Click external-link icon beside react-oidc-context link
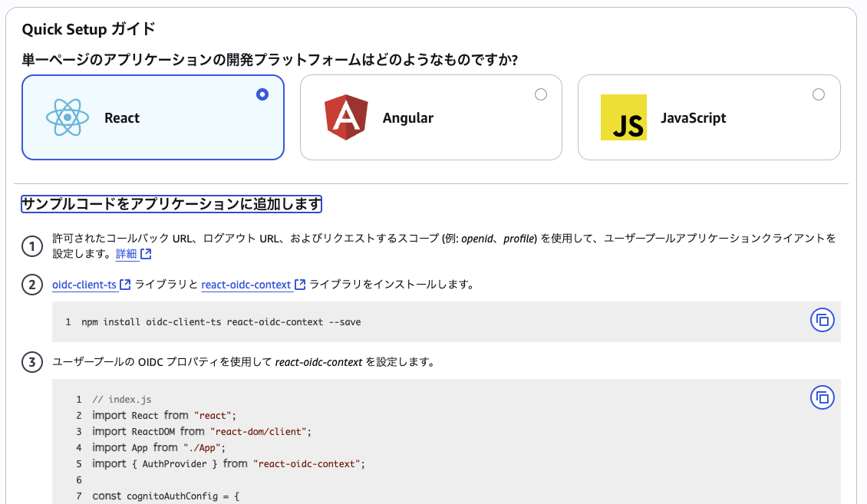Screen dimensions: 867x504 pyautogui.click(x=300, y=285)
